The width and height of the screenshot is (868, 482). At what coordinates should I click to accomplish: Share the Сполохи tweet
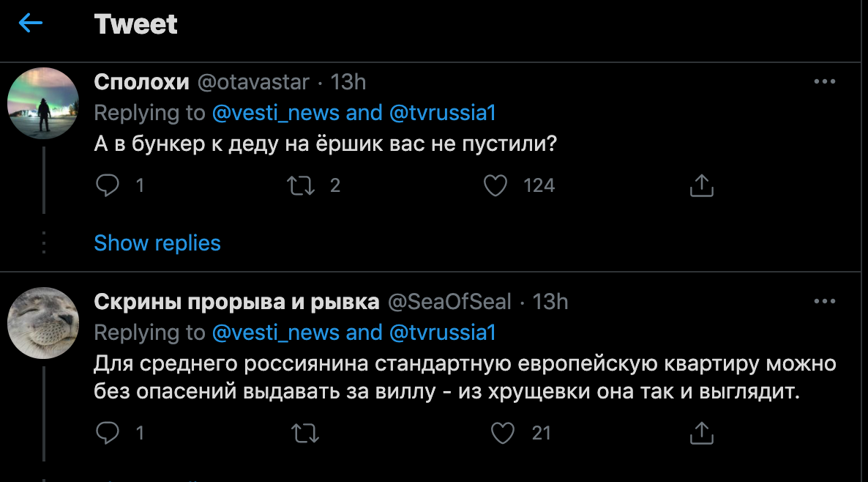click(701, 185)
